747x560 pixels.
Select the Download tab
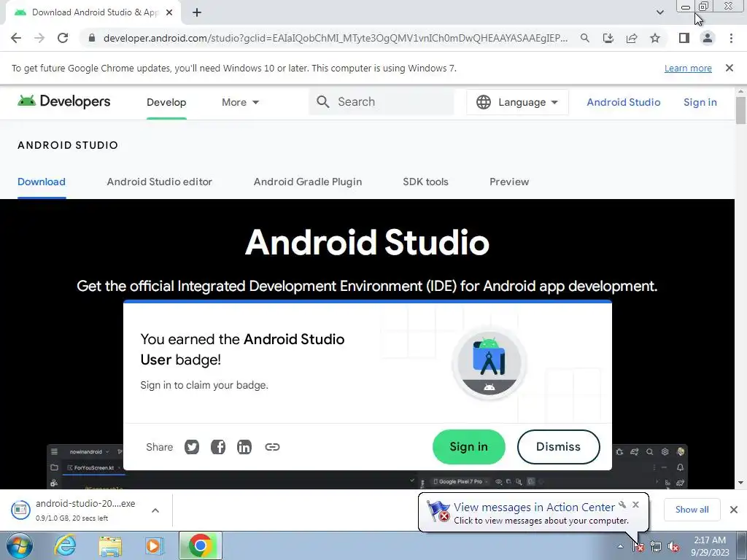[x=42, y=182]
